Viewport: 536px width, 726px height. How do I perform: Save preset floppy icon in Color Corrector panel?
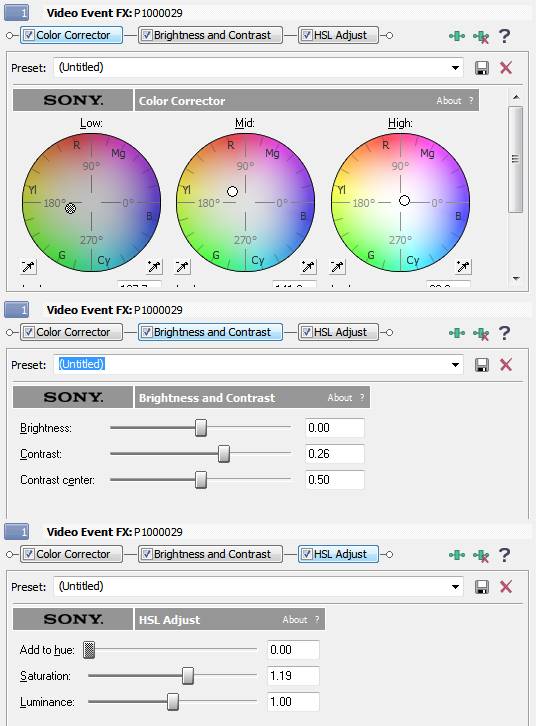click(482, 68)
